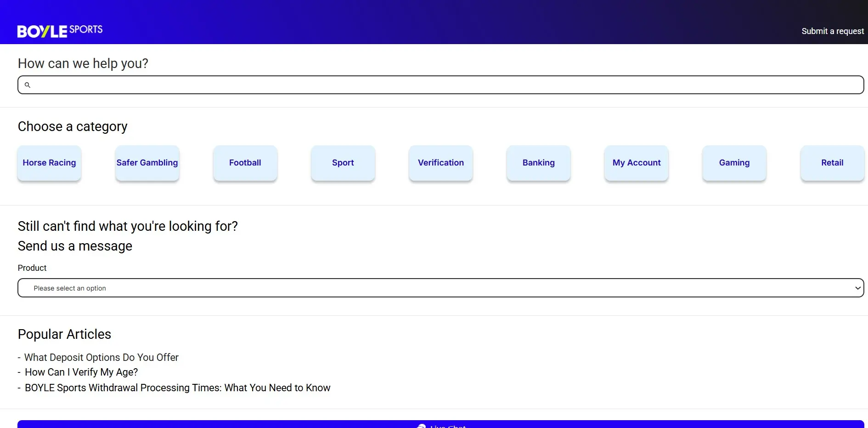Click the search magnifier icon
The image size is (868, 428).
[28, 85]
